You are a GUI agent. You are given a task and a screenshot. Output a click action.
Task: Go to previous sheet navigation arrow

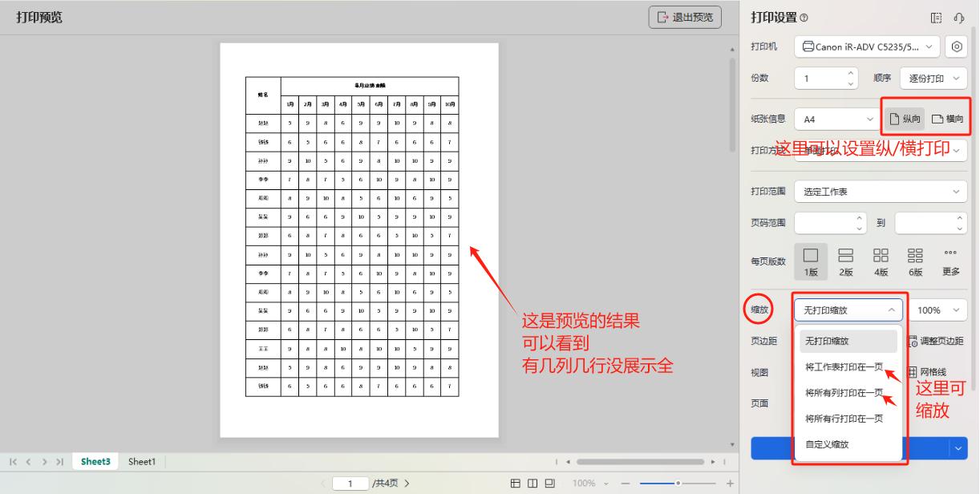pos(29,462)
